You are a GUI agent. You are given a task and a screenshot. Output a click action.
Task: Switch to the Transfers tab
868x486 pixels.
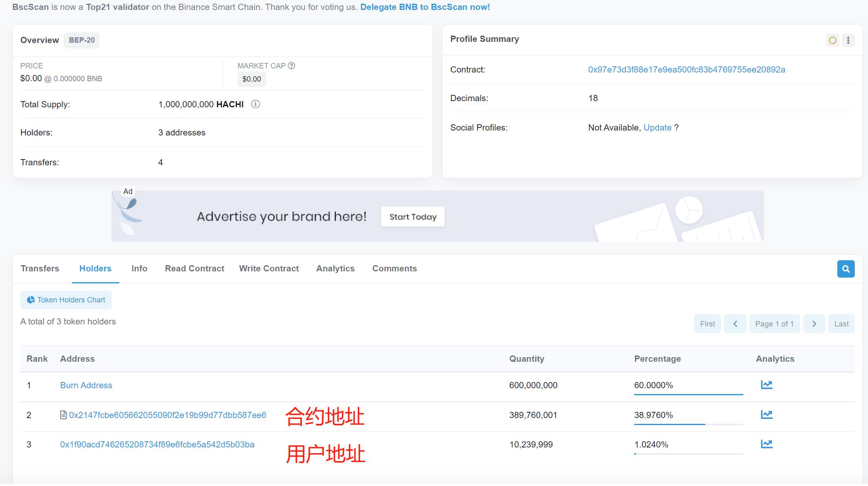click(40, 268)
